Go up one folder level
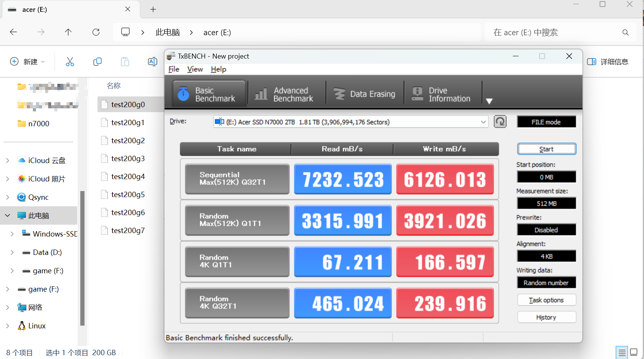Screen dimensions: 644x359 [68, 32]
